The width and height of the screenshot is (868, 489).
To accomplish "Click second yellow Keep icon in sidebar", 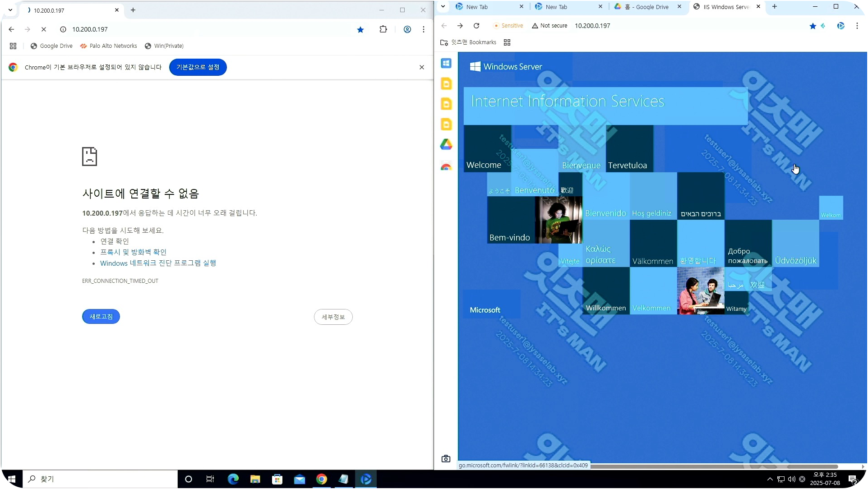I will click(446, 104).
